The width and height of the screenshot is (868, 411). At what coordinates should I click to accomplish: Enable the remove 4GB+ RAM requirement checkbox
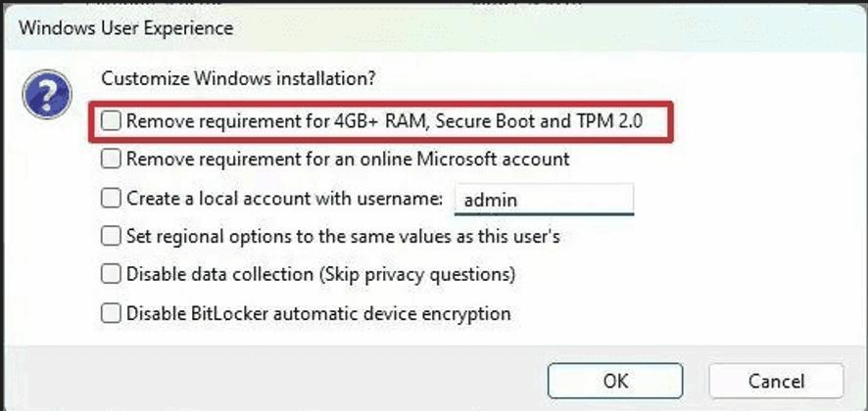pos(112,121)
